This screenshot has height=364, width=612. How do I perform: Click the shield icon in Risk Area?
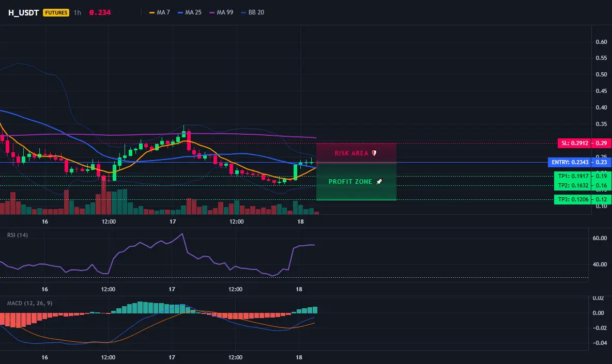[374, 153]
